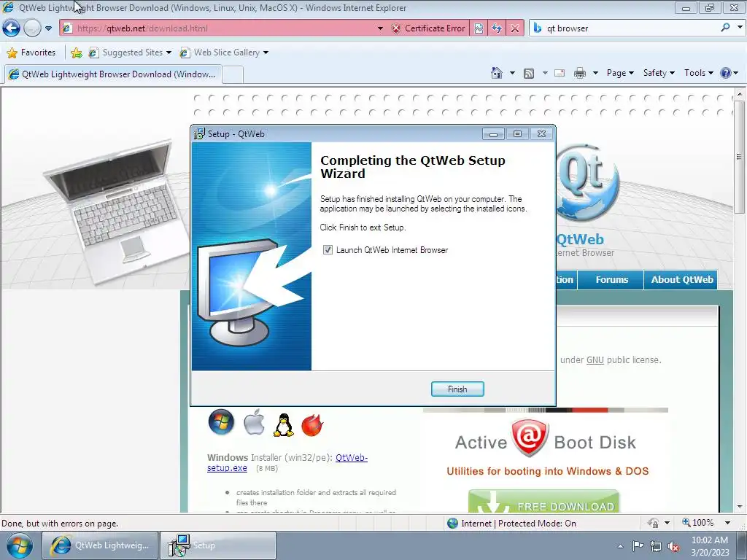Click the taskbar clock 10:02 AM

pos(710,545)
